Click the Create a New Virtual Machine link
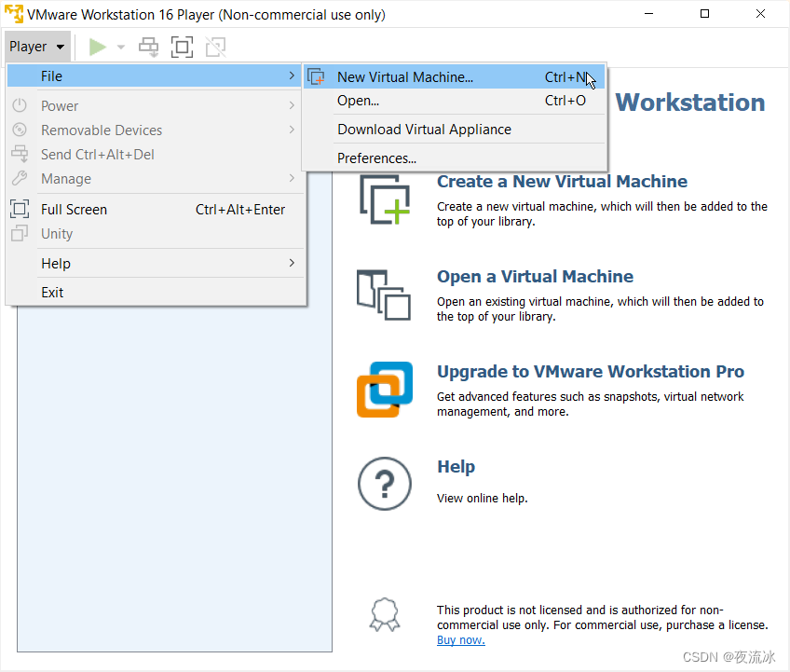 click(562, 182)
